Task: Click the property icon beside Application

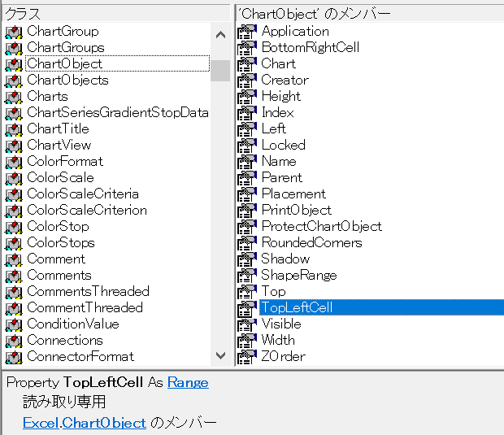Action: [x=247, y=32]
